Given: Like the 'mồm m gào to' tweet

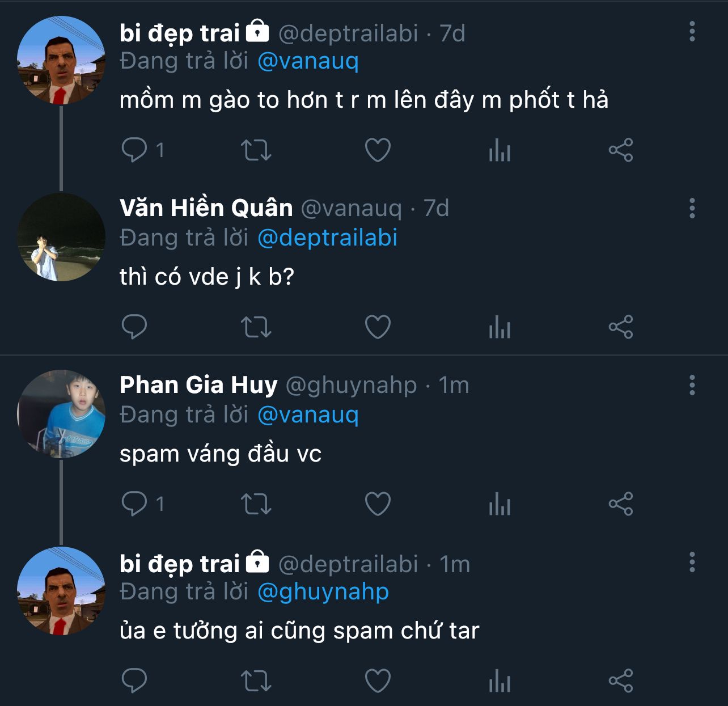Looking at the screenshot, I should (378, 150).
